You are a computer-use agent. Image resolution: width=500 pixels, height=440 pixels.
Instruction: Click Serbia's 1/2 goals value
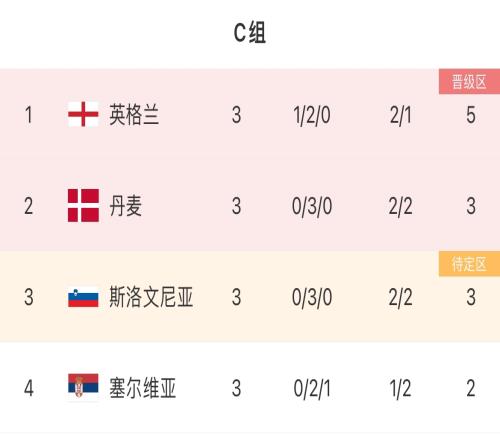[400, 388]
